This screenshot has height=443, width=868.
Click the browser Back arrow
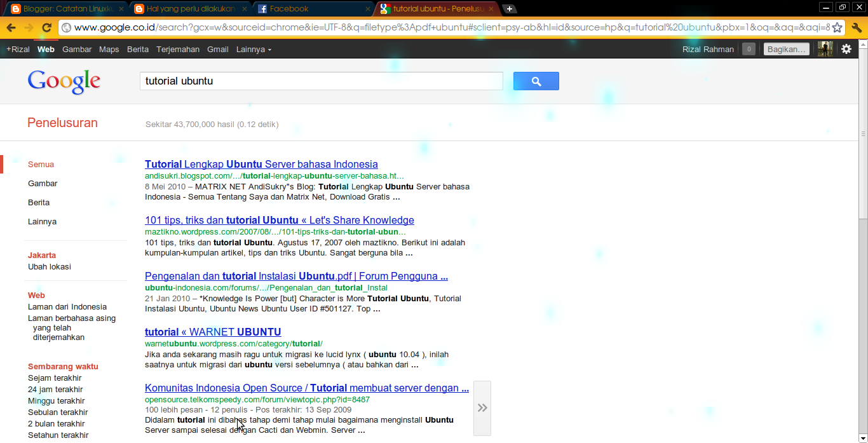11,28
